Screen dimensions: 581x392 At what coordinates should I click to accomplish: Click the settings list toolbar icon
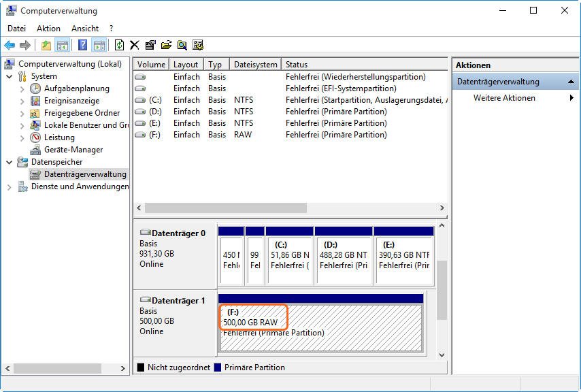tap(198, 45)
